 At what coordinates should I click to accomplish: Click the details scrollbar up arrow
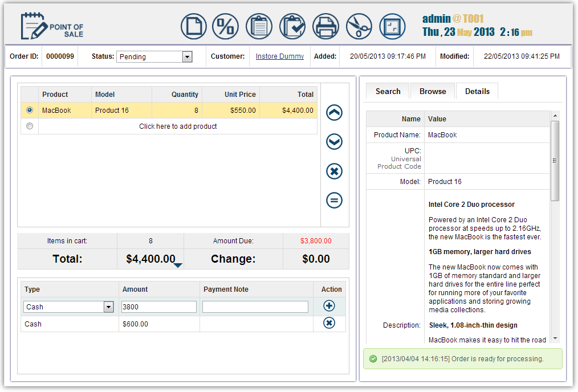[555, 116]
